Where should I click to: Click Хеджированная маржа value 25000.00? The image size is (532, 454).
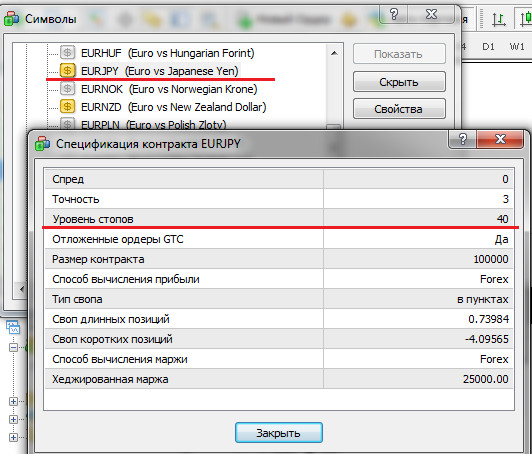pos(486,379)
